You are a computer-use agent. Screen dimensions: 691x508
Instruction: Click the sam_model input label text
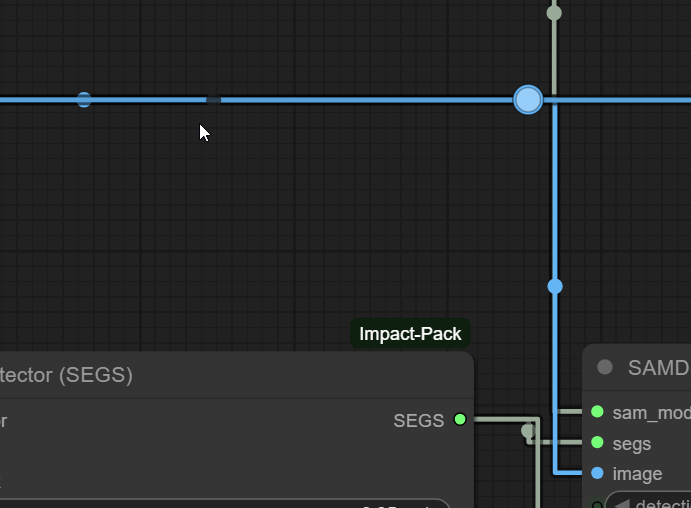pos(651,412)
